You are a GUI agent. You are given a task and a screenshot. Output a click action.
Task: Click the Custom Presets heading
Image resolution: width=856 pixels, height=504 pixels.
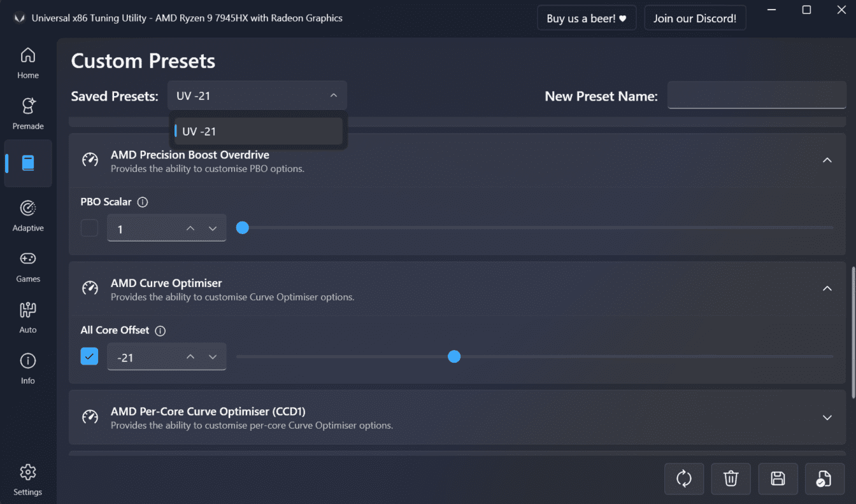click(143, 61)
